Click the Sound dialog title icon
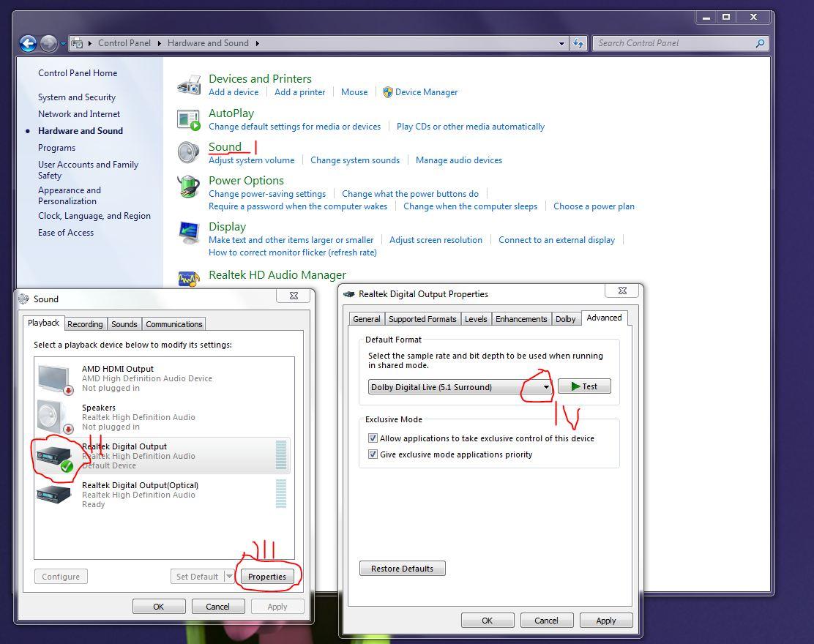This screenshot has height=644, width=814. [24, 299]
